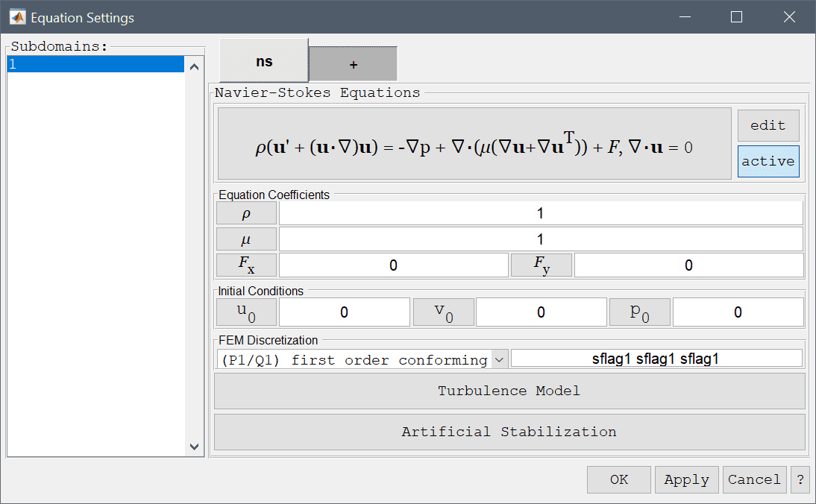Edit the Fy force value field

[688, 265]
